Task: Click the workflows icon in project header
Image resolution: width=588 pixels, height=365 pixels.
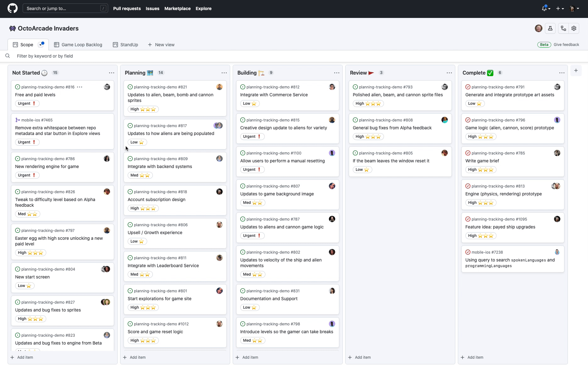Action: (x=563, y=28)
